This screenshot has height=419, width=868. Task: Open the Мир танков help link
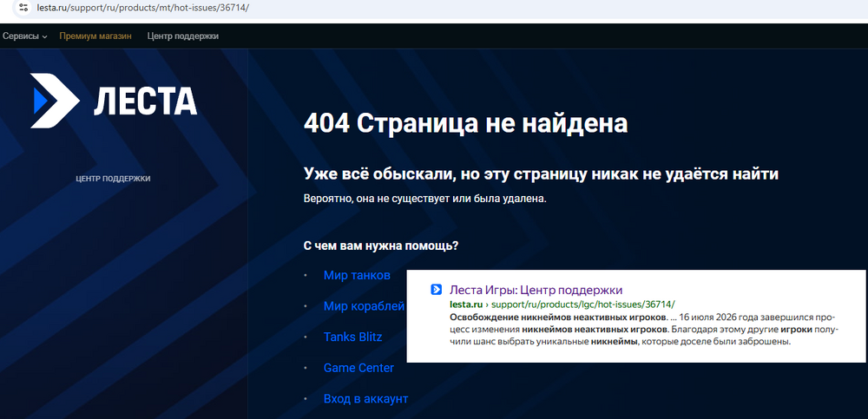[x=357, y=275]
